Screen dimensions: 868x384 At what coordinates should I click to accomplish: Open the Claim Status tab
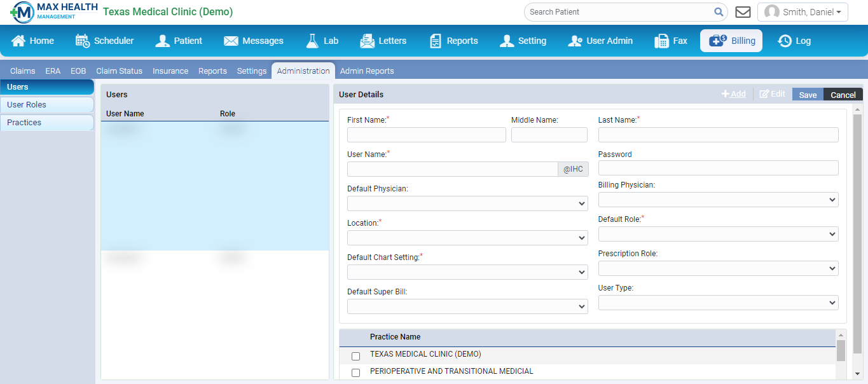[x=119, y=71]
